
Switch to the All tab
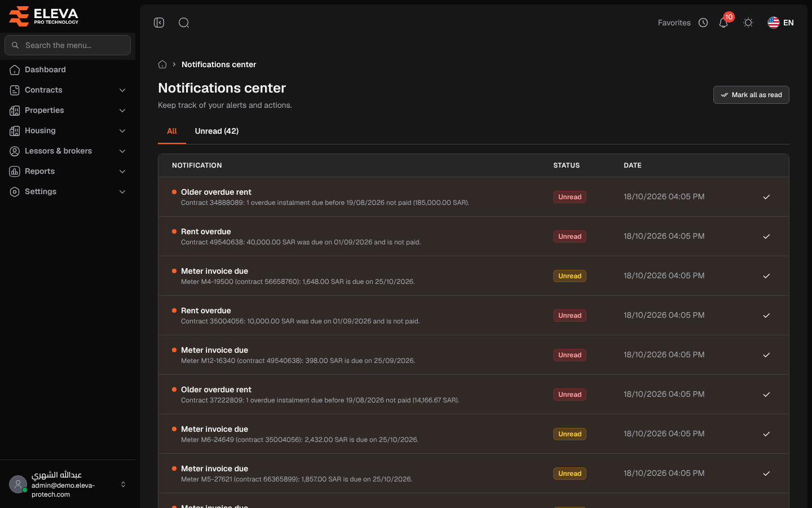click(x=172, y=131)
